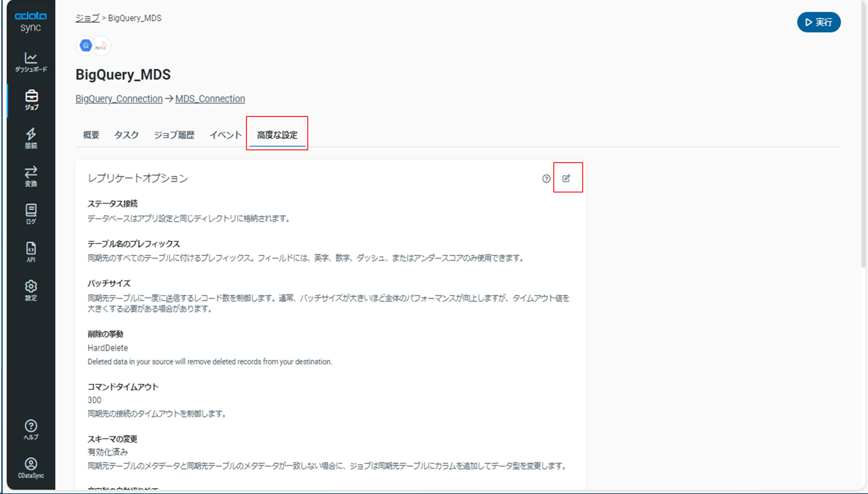
Task: Click the HardDelete value
Action: click(108, 348)
